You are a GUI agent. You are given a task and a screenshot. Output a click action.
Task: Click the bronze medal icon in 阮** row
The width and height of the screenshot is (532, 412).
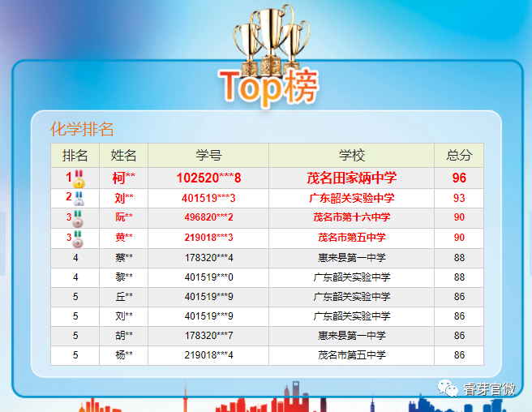(x=78, y=219)
